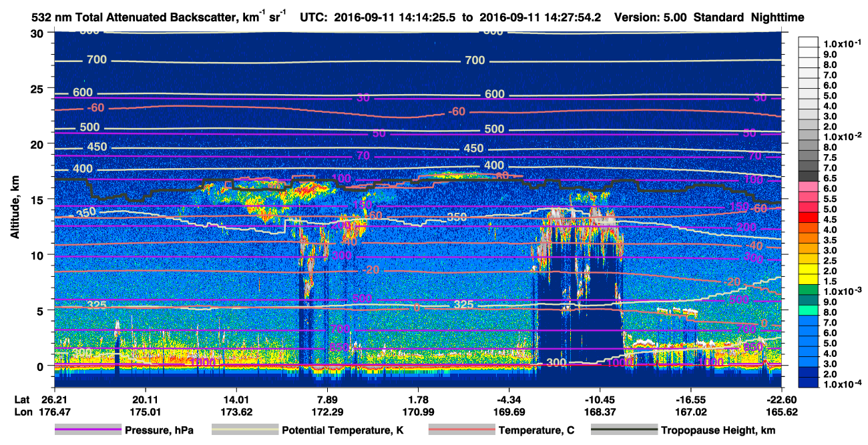Click altitude axis tick label '15'

pyautogui.click(x=39, y=199)
